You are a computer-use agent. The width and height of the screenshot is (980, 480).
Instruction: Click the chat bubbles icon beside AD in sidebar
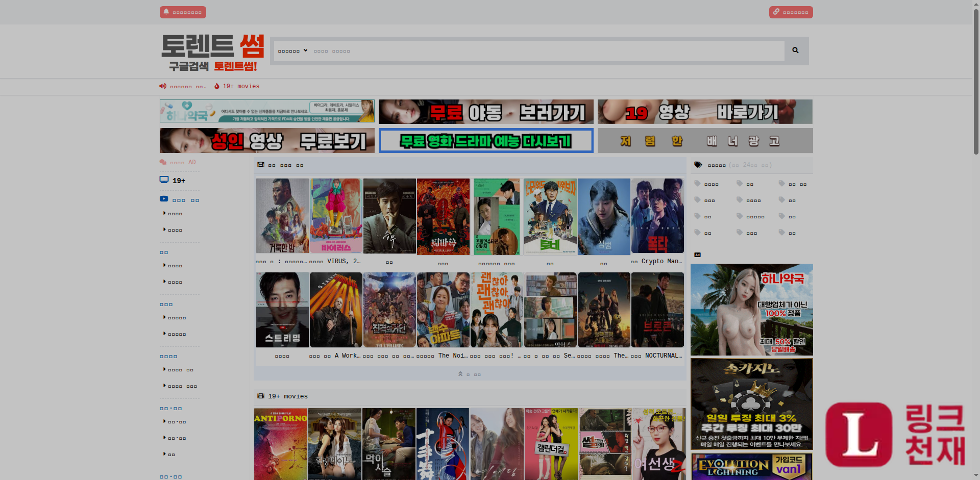pyautogui.click(x=163, y=162)
